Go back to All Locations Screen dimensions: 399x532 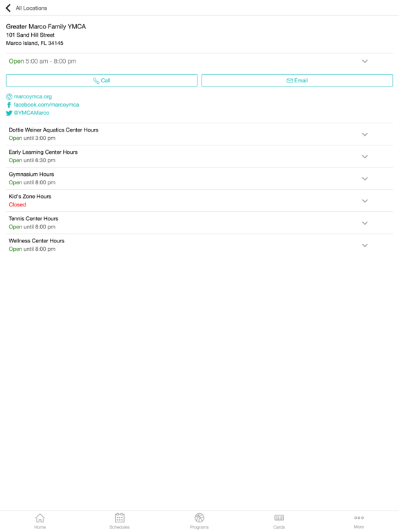8,8
